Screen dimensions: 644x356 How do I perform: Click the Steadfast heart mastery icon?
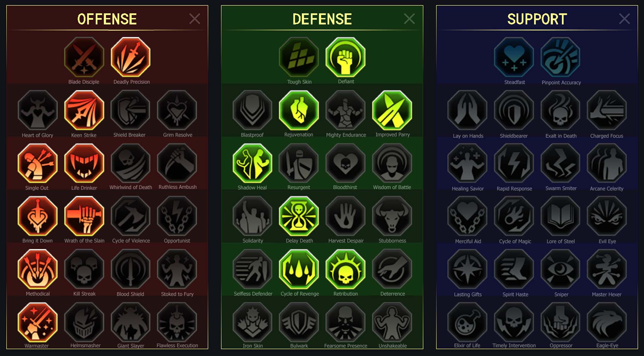pyautogui.click(x=514, y=57)
